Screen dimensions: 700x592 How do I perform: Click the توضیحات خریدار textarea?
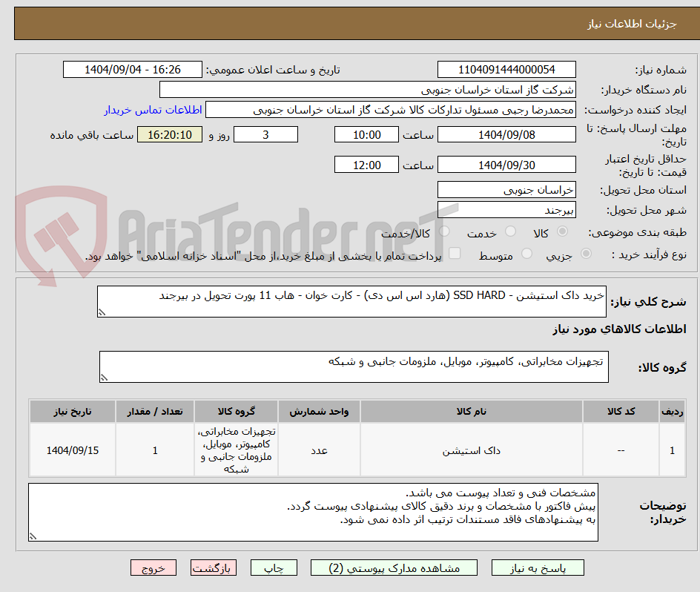click(x=313, y=512)
